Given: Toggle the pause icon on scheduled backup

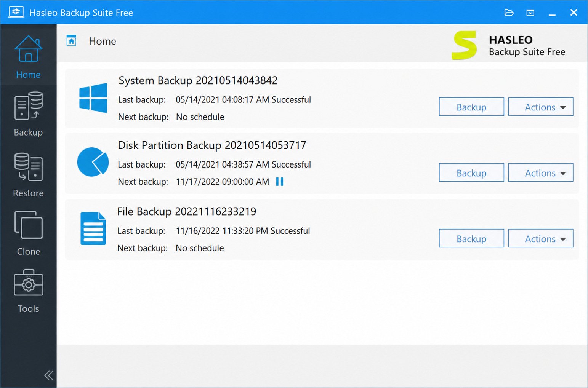Looking at the screenshot, I should [279, 182].
